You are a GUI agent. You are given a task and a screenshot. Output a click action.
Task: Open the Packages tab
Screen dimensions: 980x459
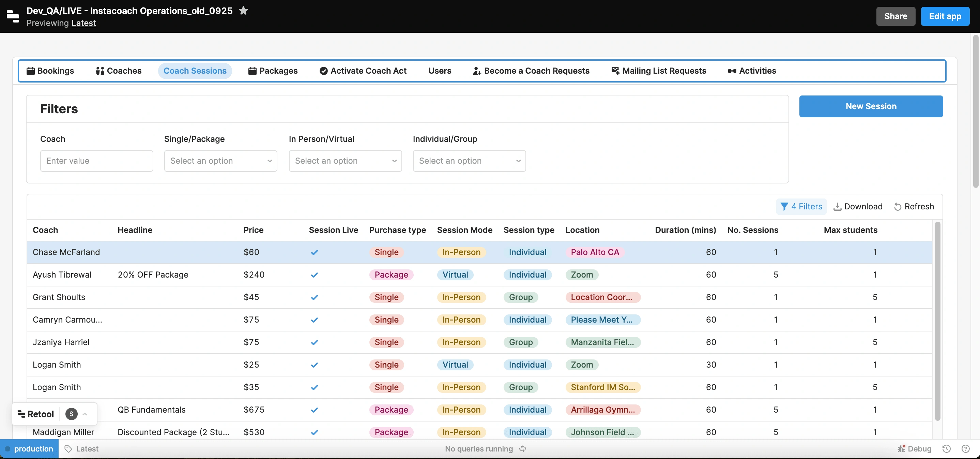coord(273,71)
